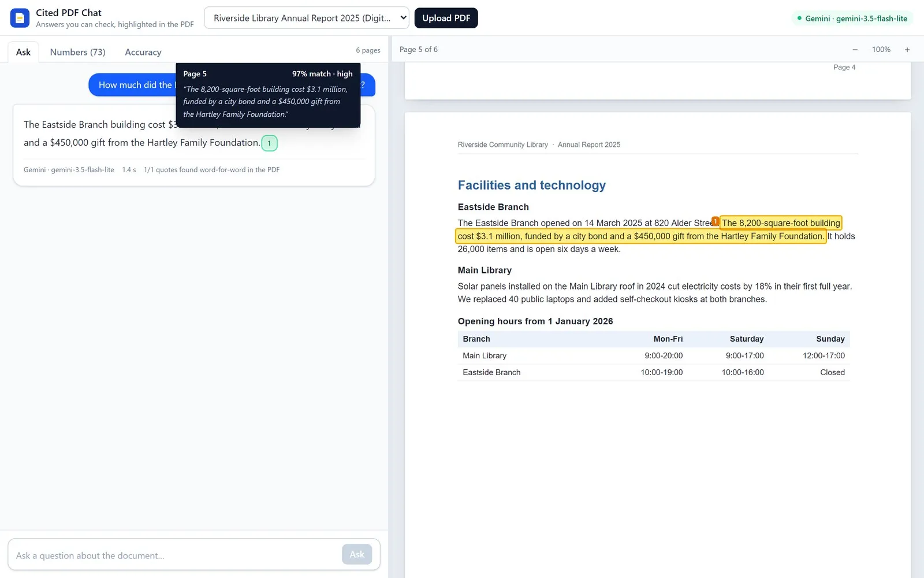Click the Mon-Fri column header

click(x=668, y=339)
